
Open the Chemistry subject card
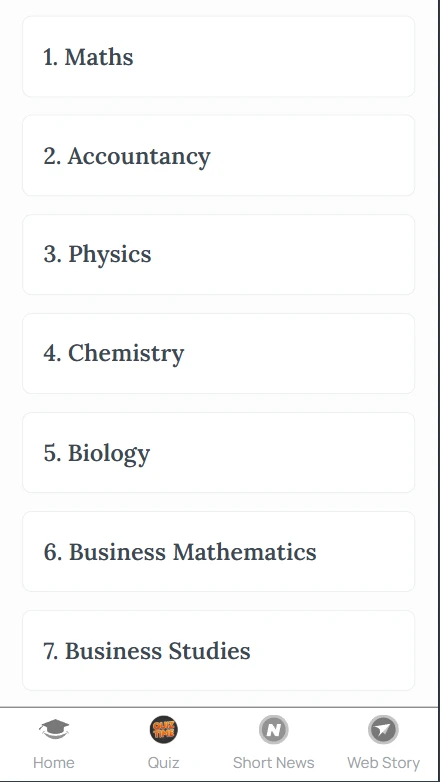point(219,353)
